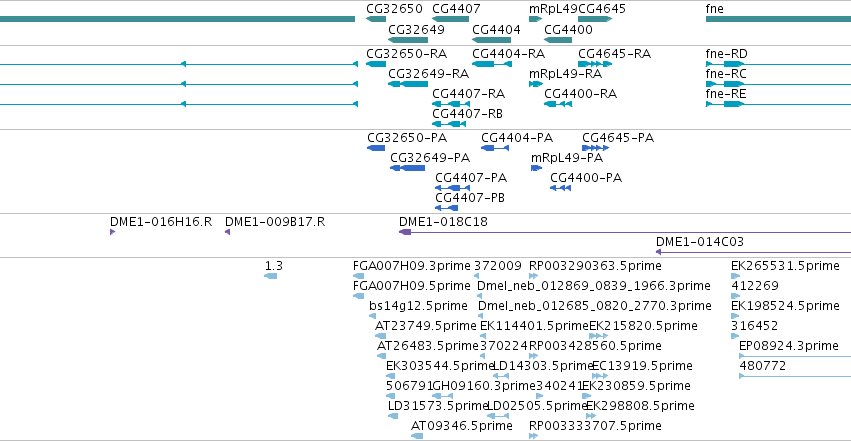Select clone DME1-016H16.R
This screenshot has height=441, width=851.
pos(161,222)
